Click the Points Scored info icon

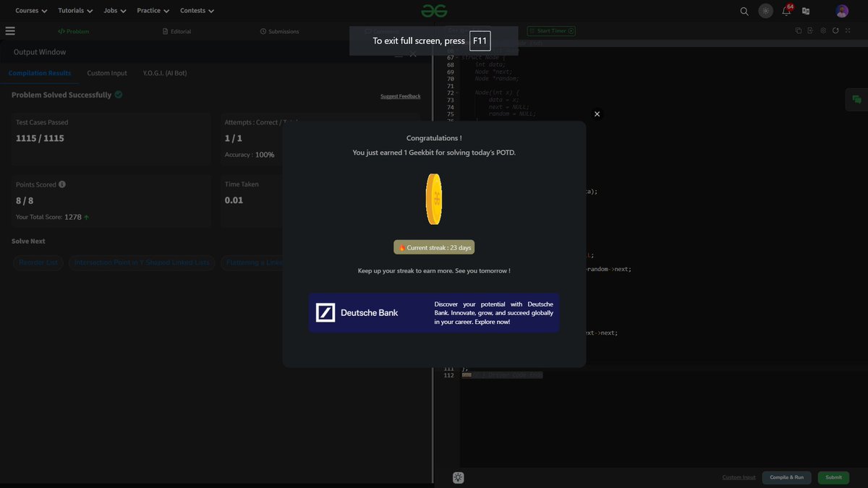(x=62, y=184)
